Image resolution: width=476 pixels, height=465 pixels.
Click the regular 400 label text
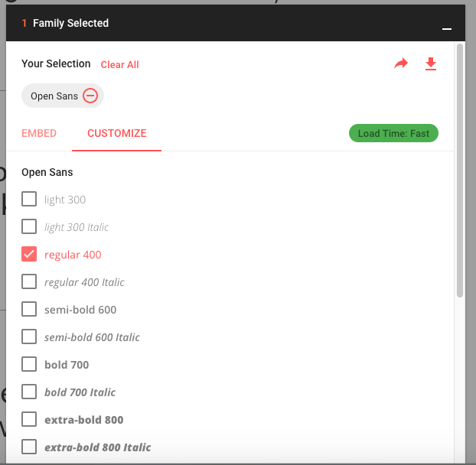coord(73,255)
